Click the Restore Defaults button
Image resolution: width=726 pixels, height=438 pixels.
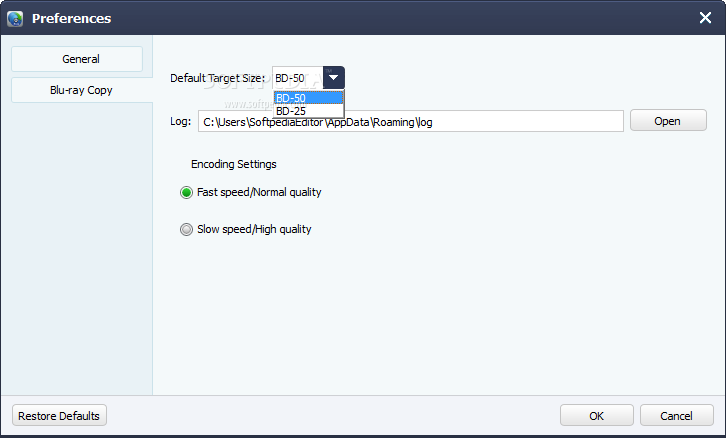point(59,415)
